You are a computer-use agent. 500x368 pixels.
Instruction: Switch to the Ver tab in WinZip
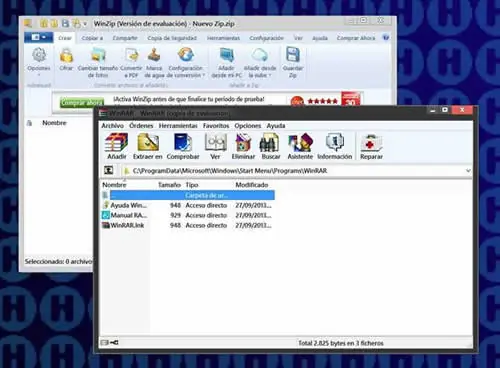point(298,38)
